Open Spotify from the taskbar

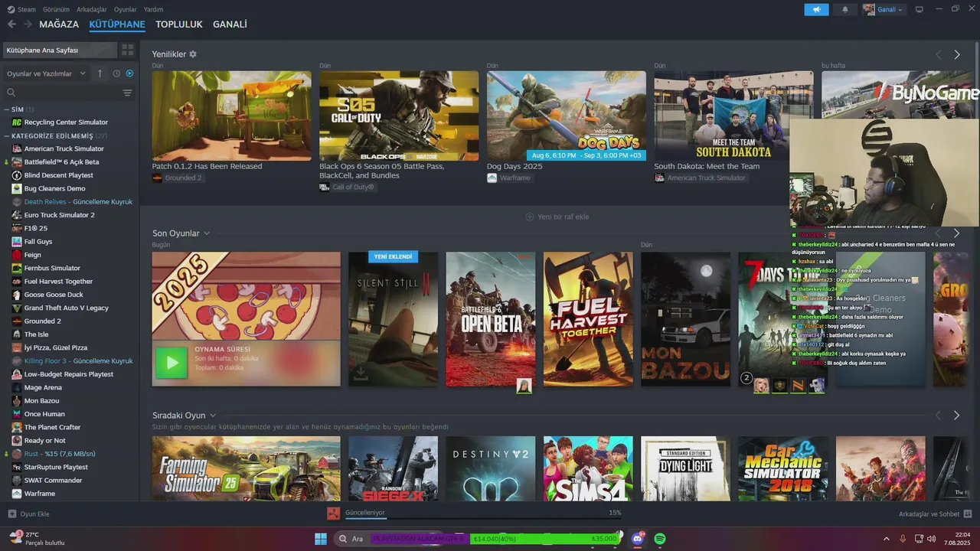660,539
